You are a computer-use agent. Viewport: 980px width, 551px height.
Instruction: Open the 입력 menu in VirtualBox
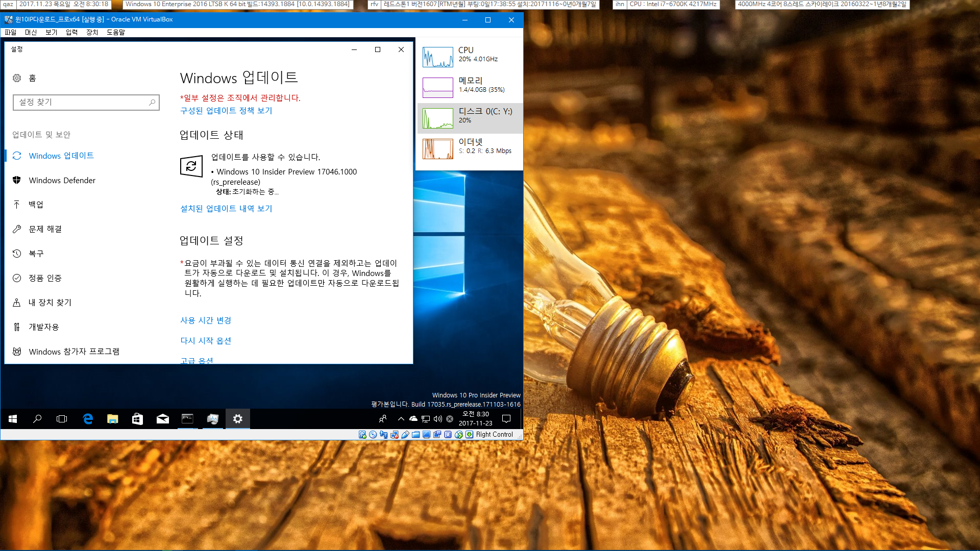72,32
